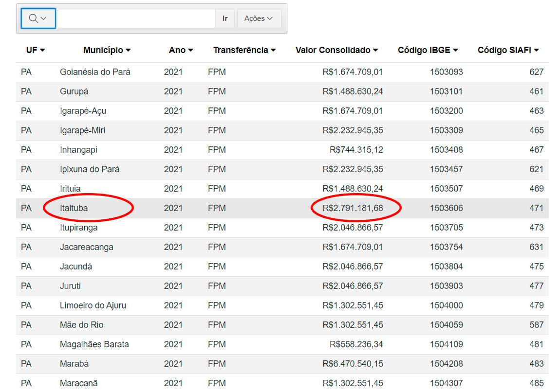Select the Itaituba municipality cell
Viewport: 559px width, 392px height.
tap(74, 208)
